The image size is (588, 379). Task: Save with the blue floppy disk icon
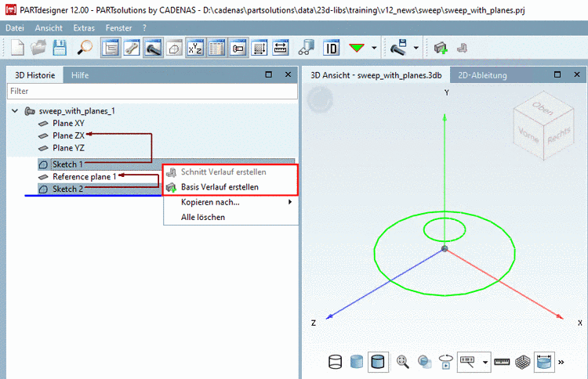pyautogui.click(x=60, y=48)
